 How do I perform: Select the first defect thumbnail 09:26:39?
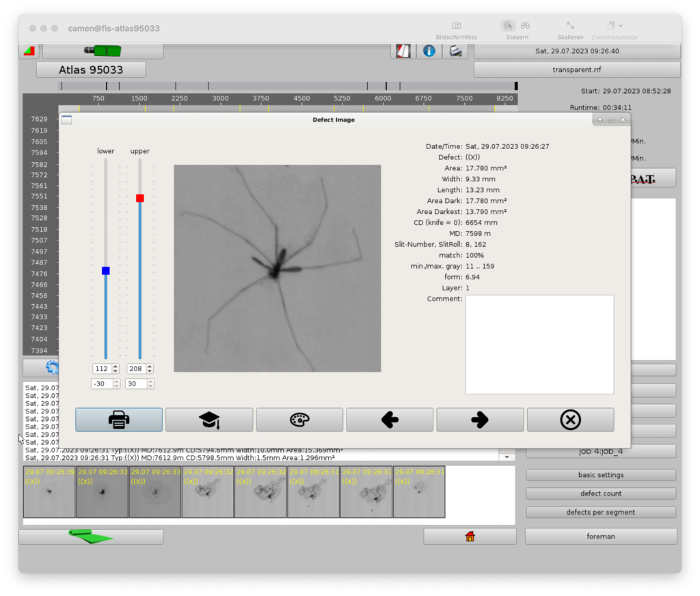click(49, 492)
